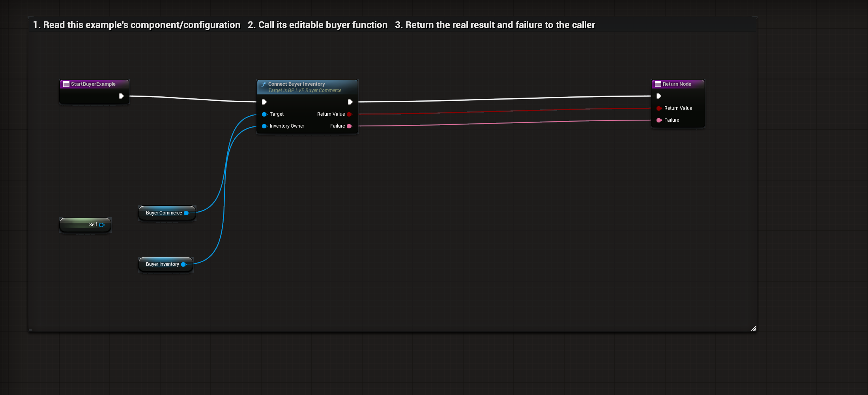Click the Return Node execution input pin
The width and height of the screenshot is (868, 395).
(658, 96)
